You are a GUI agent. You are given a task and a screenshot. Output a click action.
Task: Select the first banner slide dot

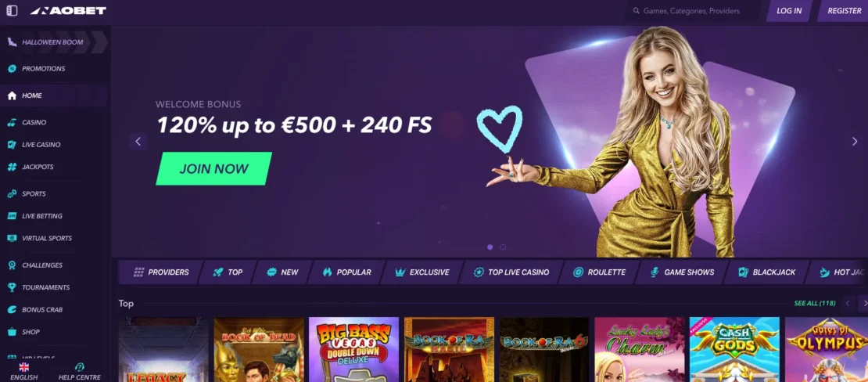click(490, 247)
